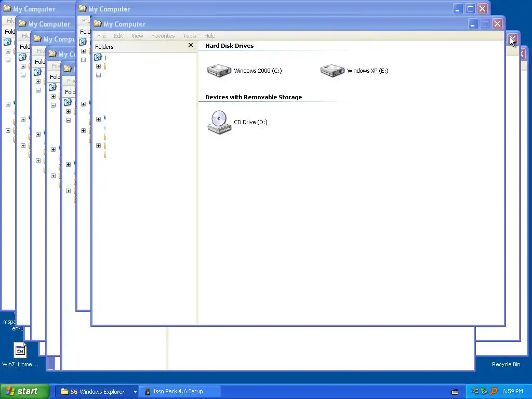Click the 'Hard Disk Drives' group header

(x=229, y=46)
